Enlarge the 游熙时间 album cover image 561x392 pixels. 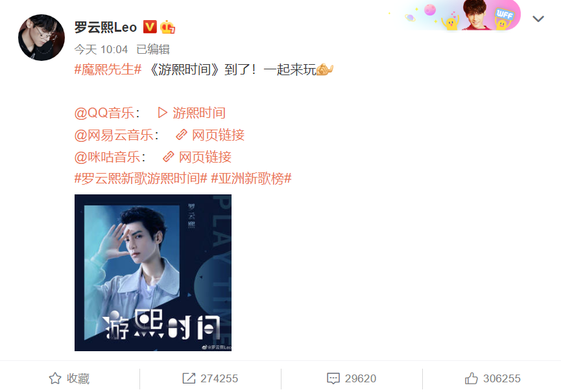point(153,273)
